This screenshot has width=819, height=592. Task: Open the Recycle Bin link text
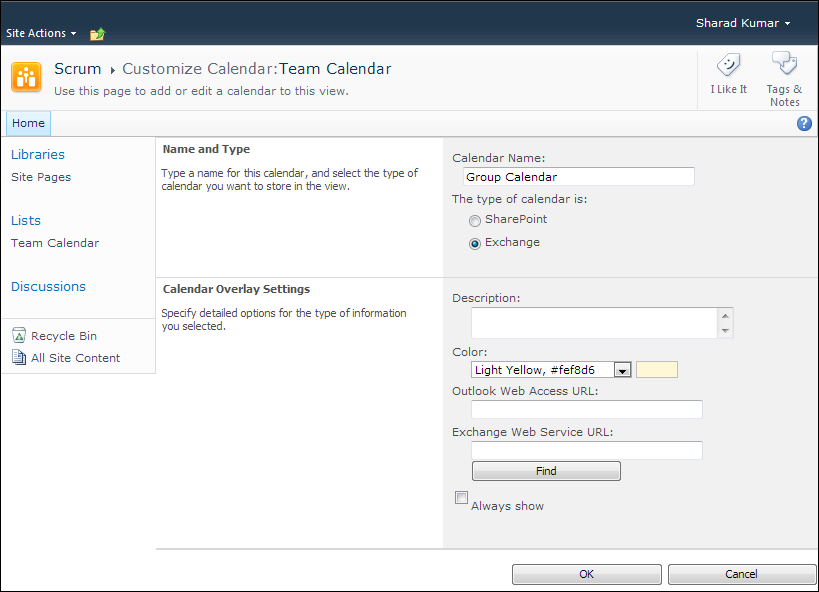64,336
